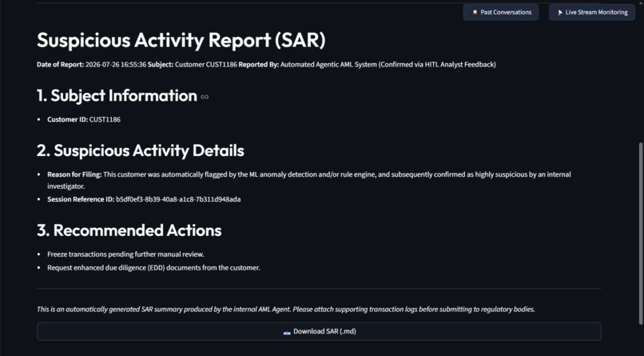The image size is (644, 356).
Task: Click the page vertical scrollbar
Action: 641,234
